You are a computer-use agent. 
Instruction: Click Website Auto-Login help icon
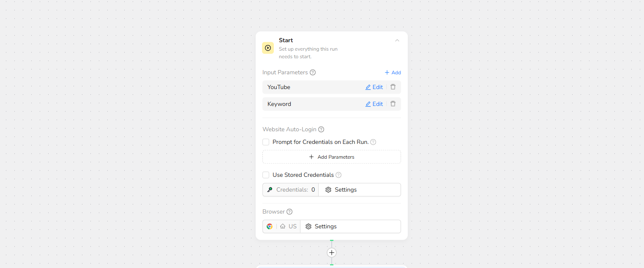tap(321, 130)
